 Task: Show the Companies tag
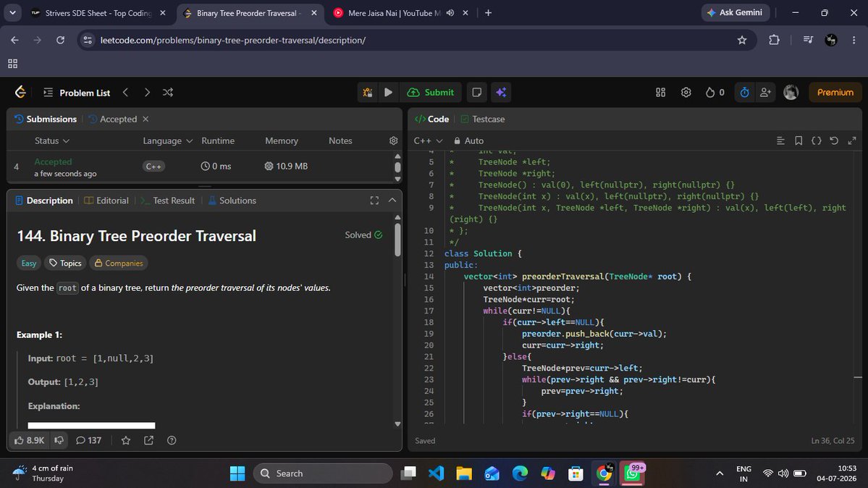(x=119, y=263)
